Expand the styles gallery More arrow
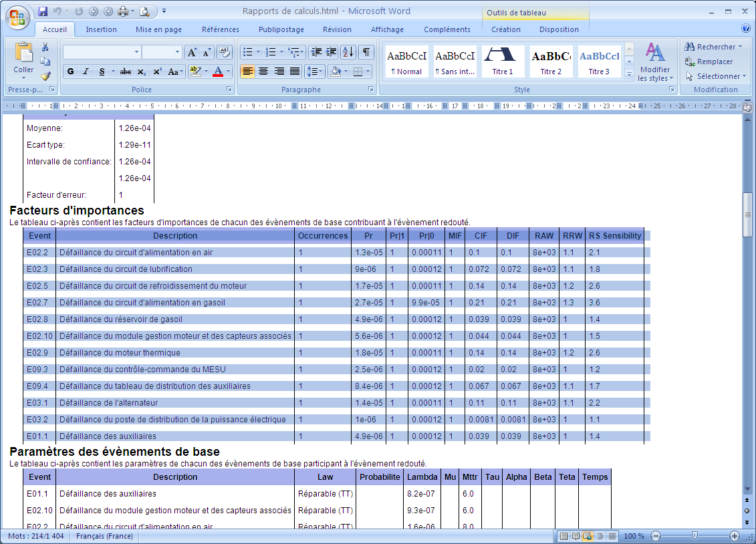 629,75
